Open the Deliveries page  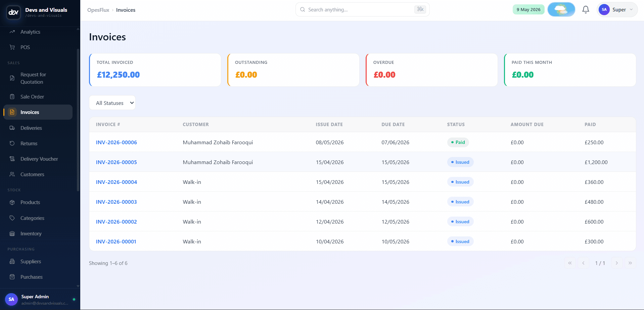(x=31, y=128)
